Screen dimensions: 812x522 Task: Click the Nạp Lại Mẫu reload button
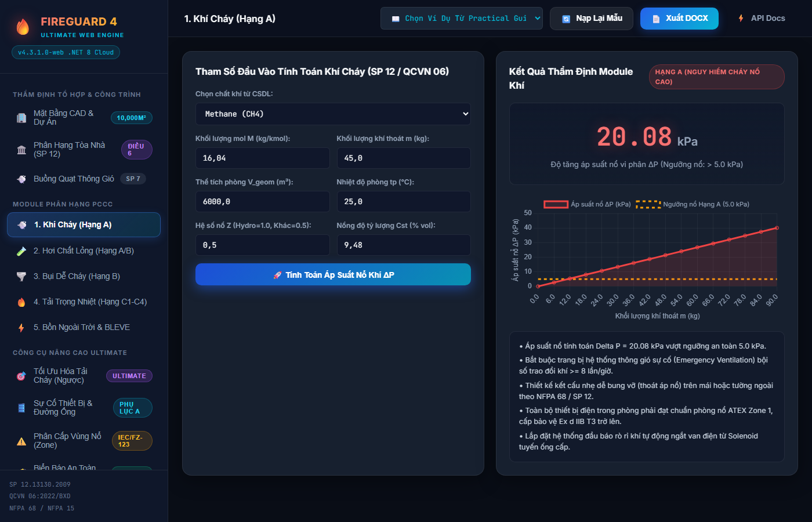(592, 19)
